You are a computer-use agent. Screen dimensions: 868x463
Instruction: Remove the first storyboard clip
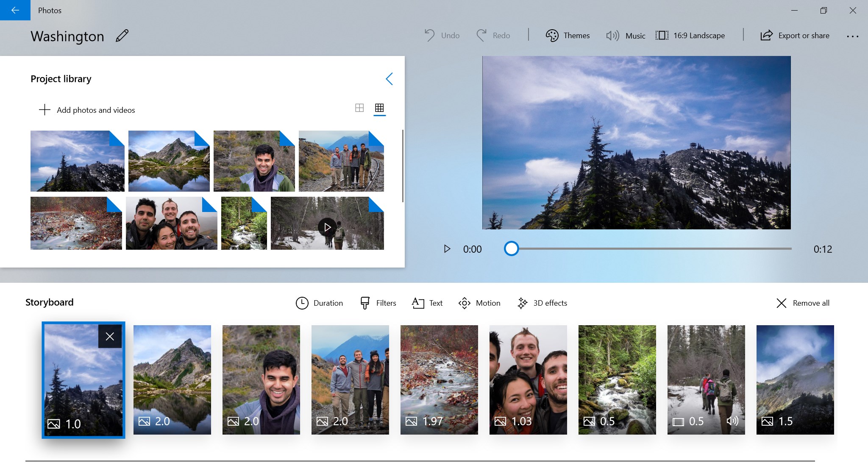pos(110,336)
